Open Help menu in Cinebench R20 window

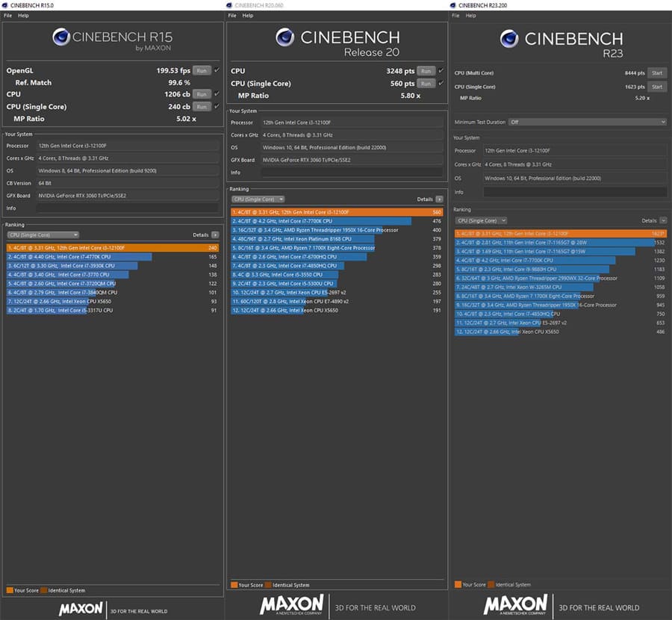tap(247, 16)
